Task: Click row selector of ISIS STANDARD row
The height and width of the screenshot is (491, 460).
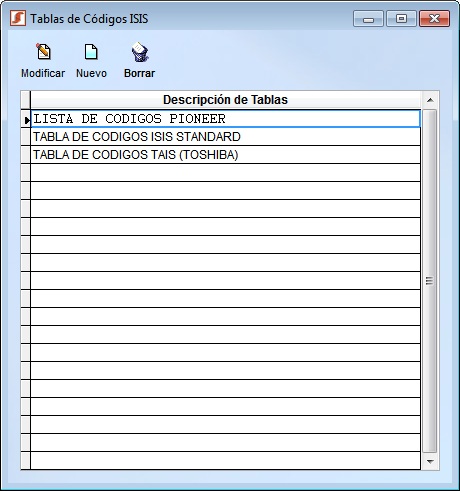Action: [26, 137]
